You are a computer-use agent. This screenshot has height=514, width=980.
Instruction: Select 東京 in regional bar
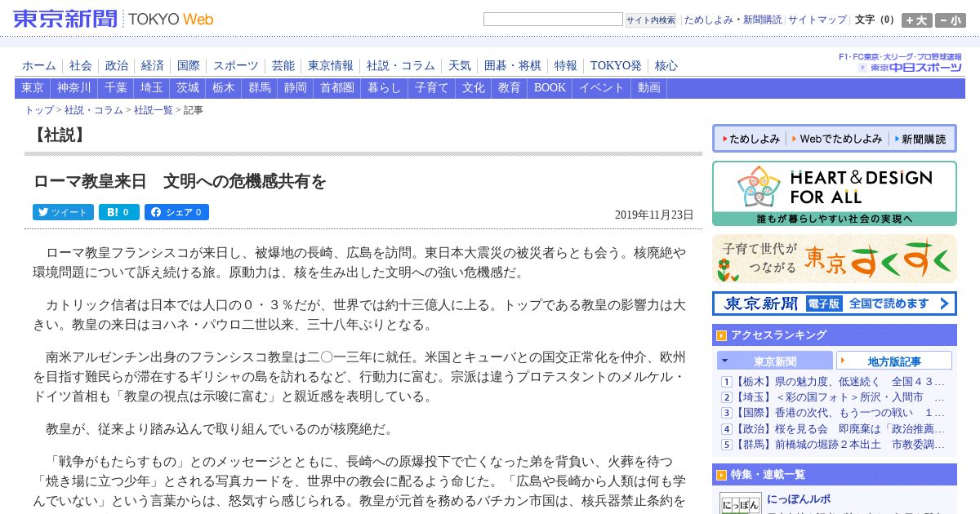point(33,88)
